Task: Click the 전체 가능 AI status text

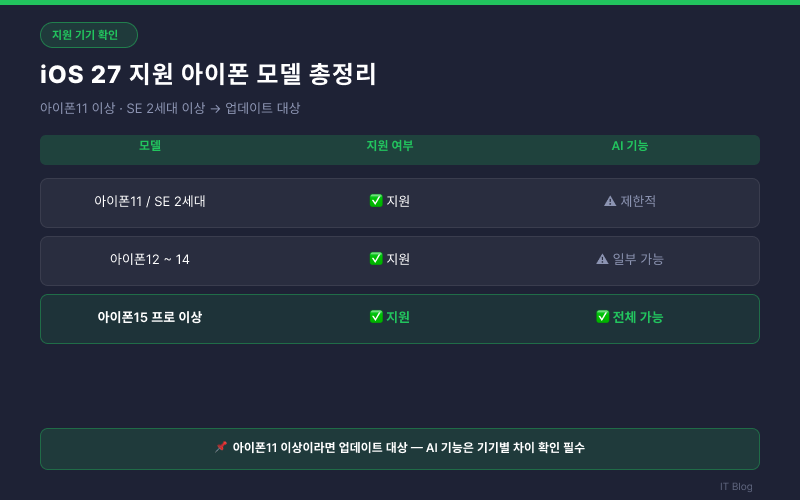Action: tap(638, 317)
